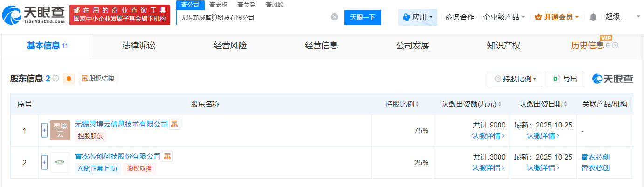Screen dimensions: 644x187
Task: Expand row of 香农芯创科技股份有限公司
Action: [x=45, y=162]
